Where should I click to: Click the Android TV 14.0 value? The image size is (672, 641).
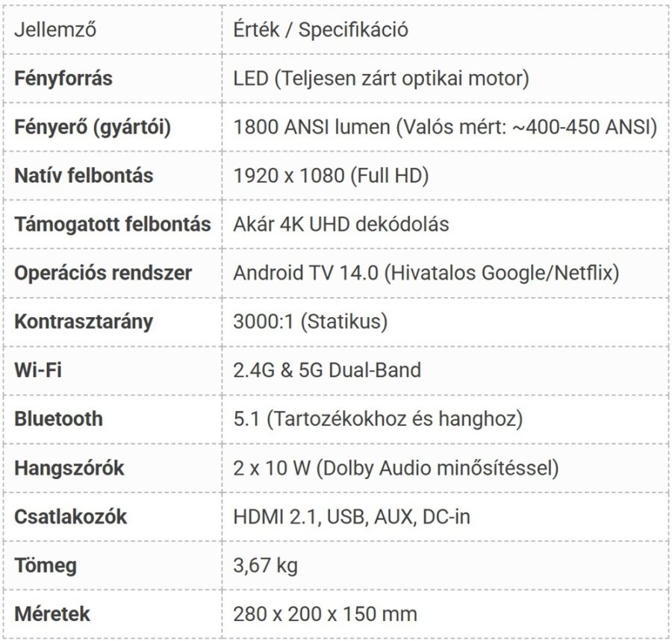(x=426, y=272)
